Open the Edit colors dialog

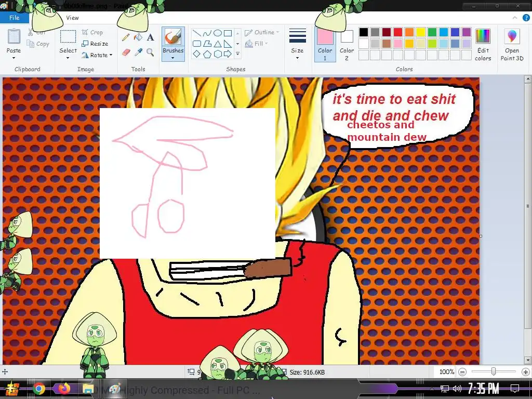[483, 45]
